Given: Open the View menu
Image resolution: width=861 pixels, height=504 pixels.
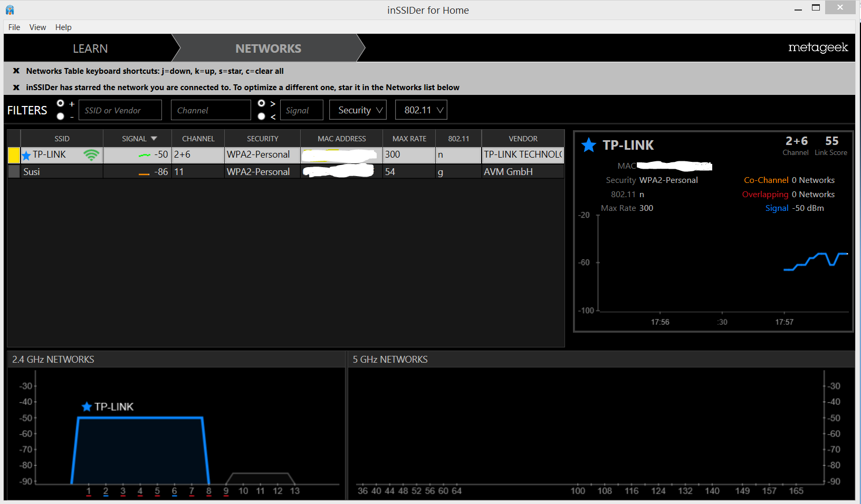Looking at the screenshot, I should 37,27.
